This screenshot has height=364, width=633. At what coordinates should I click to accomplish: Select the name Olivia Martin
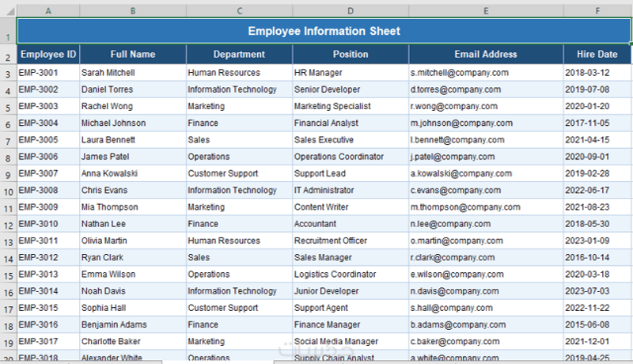pyautogui.click(x=133, y=241)
